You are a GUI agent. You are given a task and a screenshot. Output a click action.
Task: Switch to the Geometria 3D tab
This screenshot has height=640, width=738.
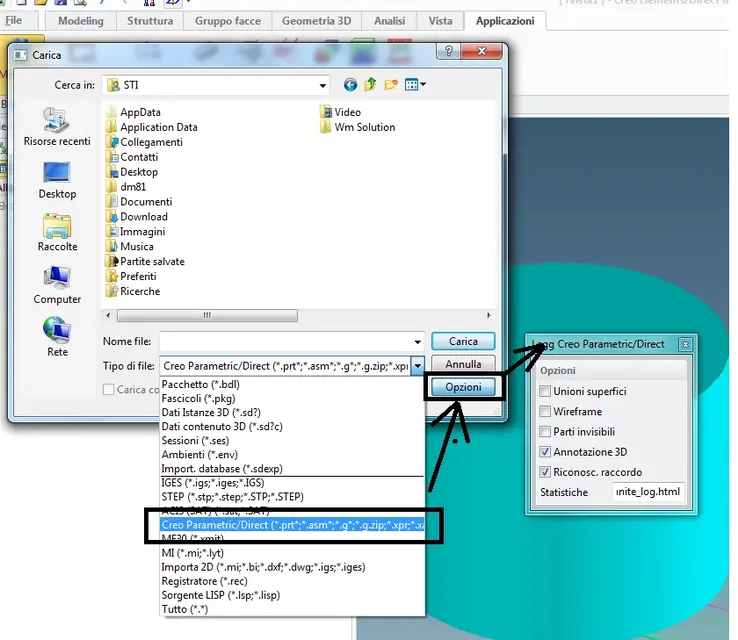316,21
